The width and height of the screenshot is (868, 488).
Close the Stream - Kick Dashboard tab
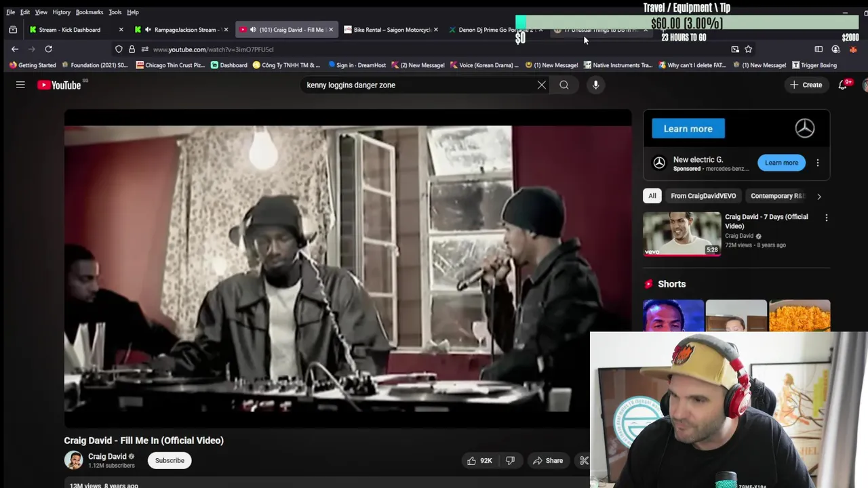pyautogui.click(x=121, y=30)
